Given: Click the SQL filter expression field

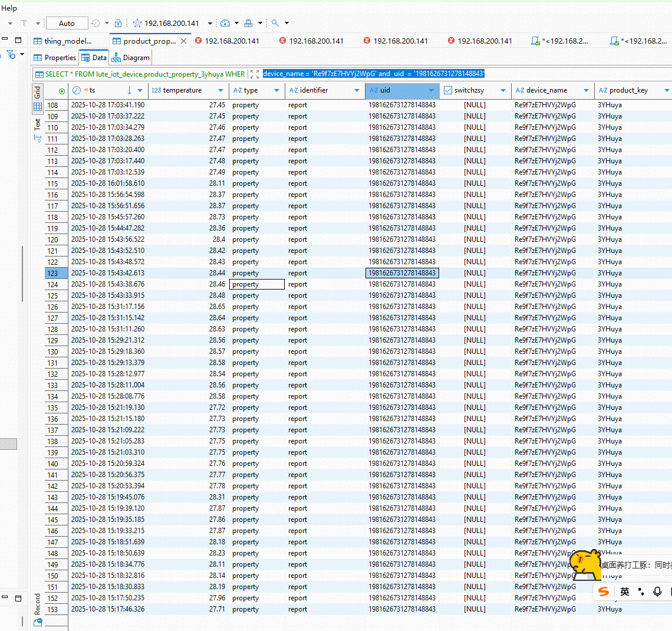Looking at the screenshot, I should 373,74.
